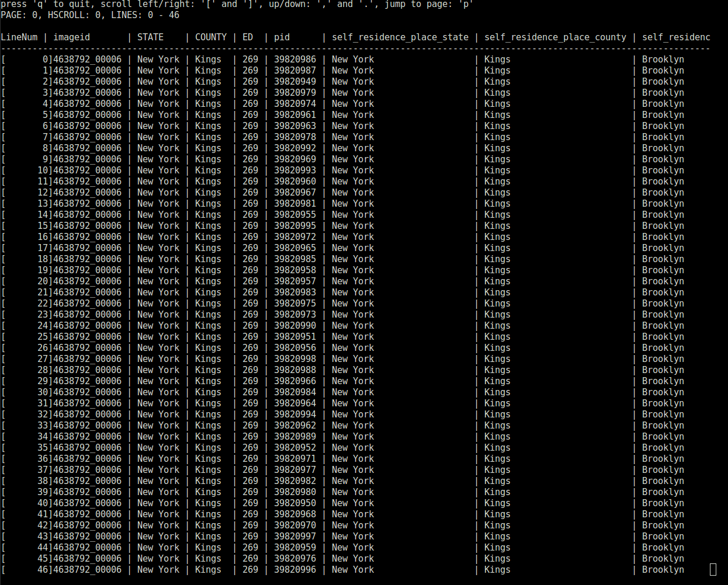Select pid value 39820997
The height and width of the screenshot is (585, 728).
pyautogui.click(x=295, y=536)
